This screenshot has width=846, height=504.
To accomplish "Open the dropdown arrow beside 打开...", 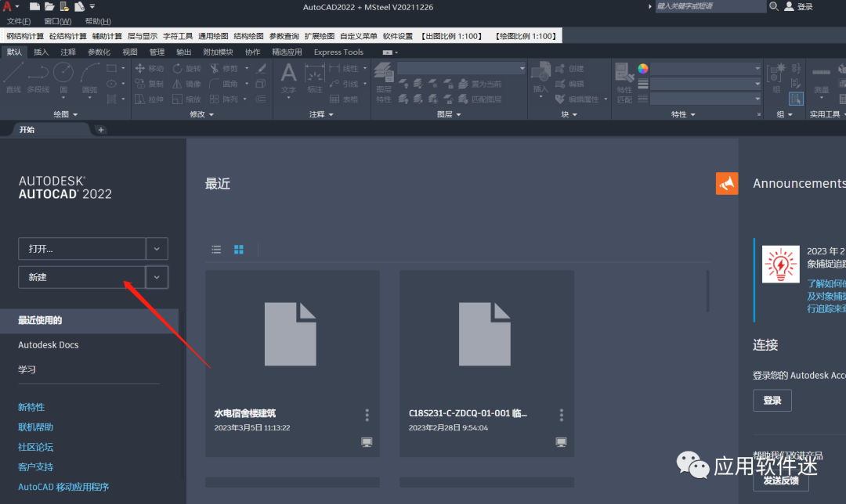I will point(157,249).
